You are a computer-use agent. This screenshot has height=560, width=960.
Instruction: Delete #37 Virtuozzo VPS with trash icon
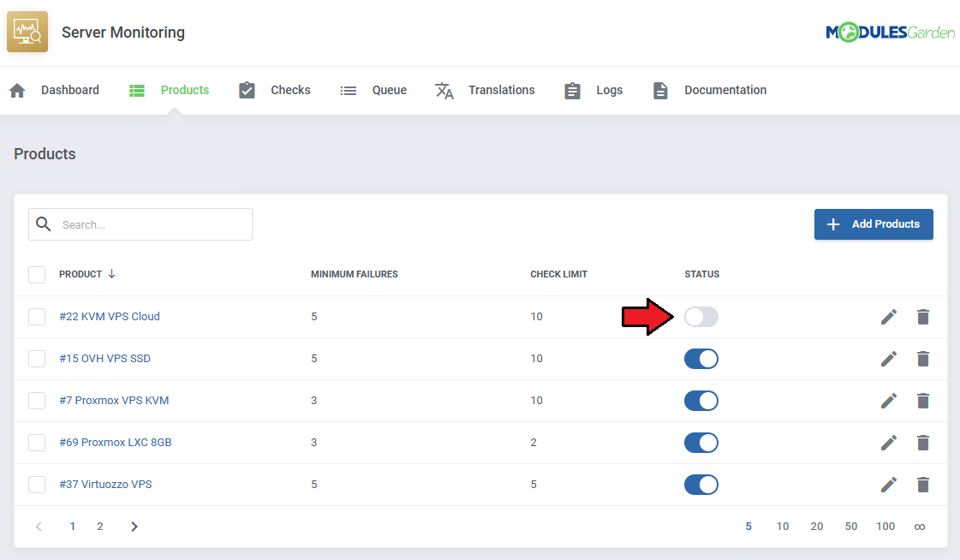click(923, 485)
